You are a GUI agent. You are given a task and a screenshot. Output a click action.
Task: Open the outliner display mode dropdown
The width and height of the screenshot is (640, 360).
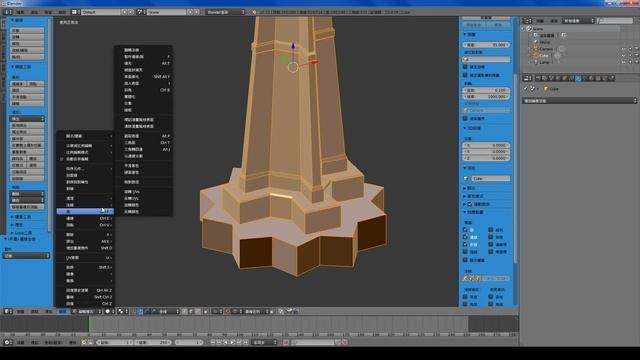click(578, 20)
